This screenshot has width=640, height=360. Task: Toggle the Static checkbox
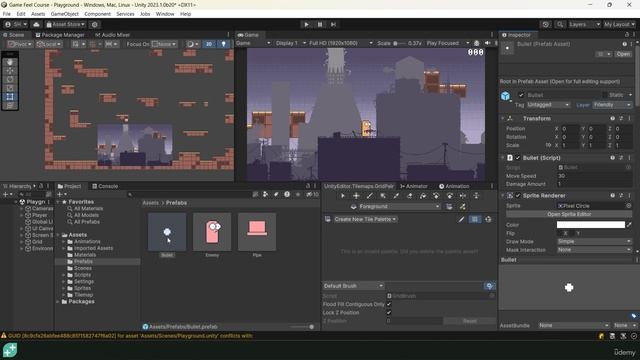605,95
